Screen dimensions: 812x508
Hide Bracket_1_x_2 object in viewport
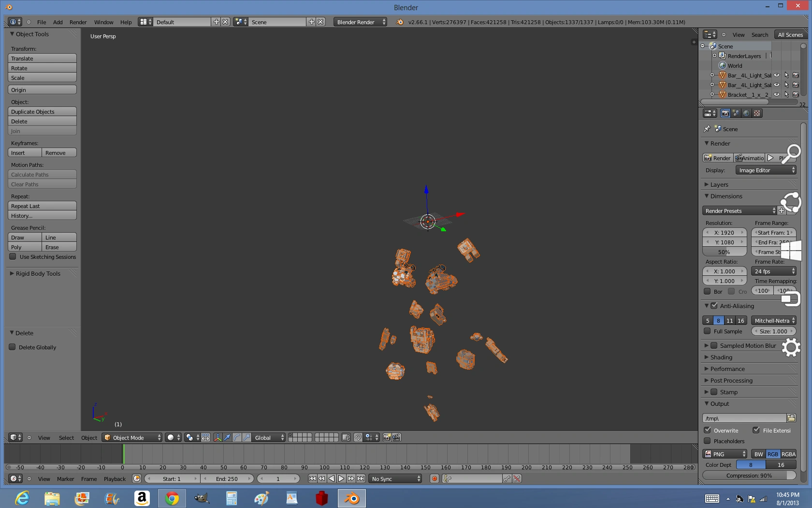pos(777,94)
